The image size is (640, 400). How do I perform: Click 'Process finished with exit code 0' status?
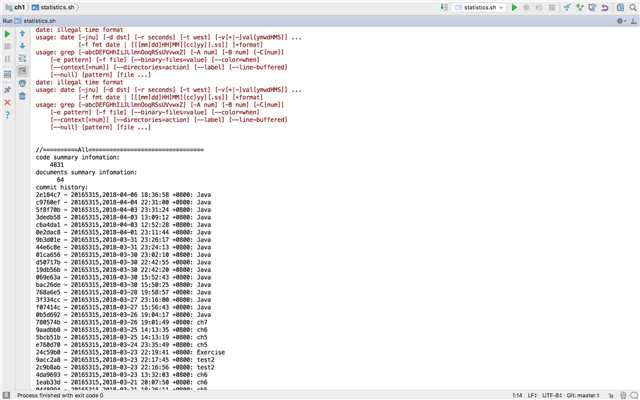[x=60, y=396]
